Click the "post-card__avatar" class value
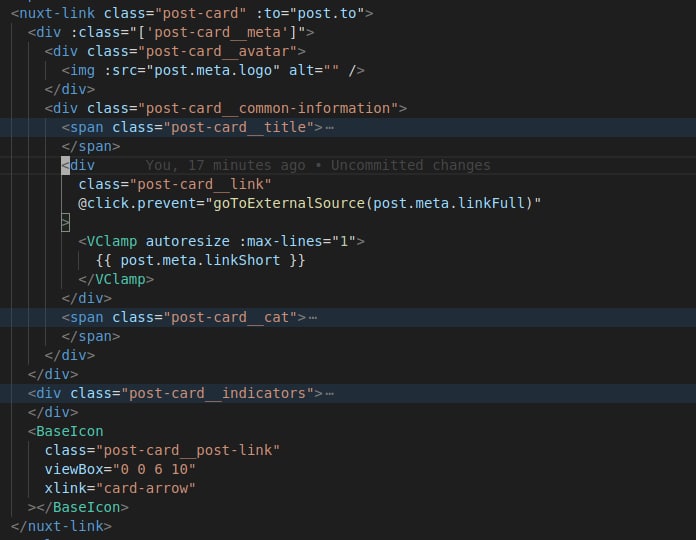Viewport: 696px width, 540px height. click(217, 51)
